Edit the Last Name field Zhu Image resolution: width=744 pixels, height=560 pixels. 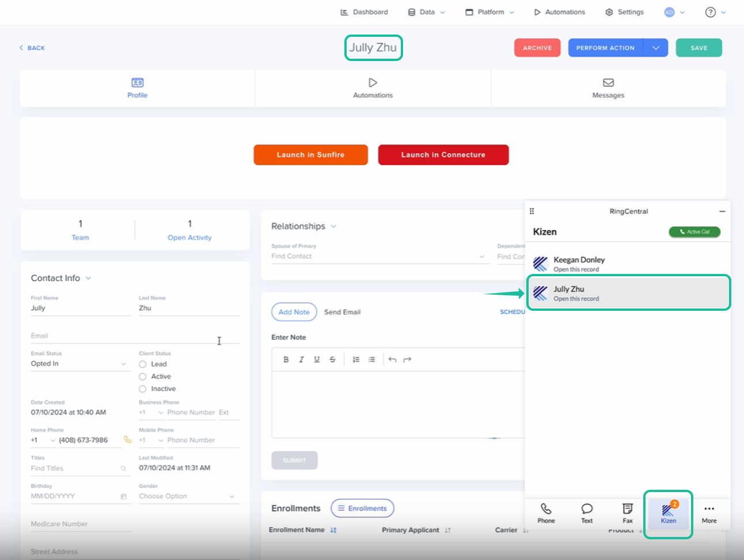point(189,308)
